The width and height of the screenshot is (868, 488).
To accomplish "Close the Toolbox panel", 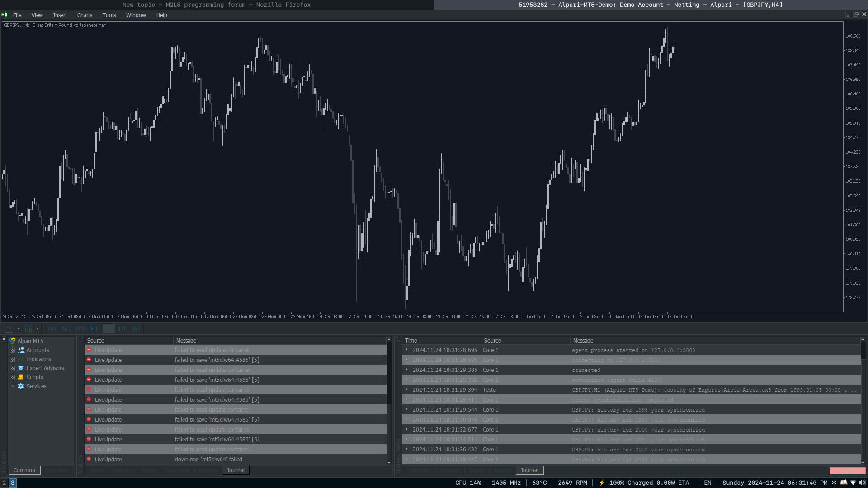I will tap(80, 339).
